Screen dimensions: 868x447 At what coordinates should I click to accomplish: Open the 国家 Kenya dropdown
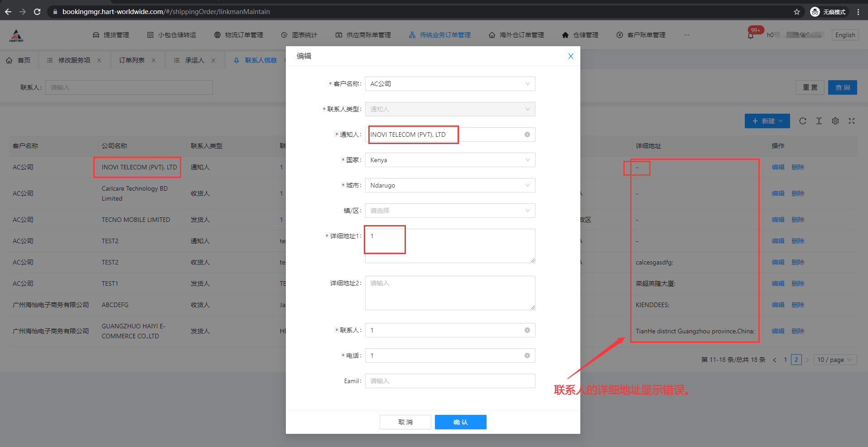pos(449,160)
